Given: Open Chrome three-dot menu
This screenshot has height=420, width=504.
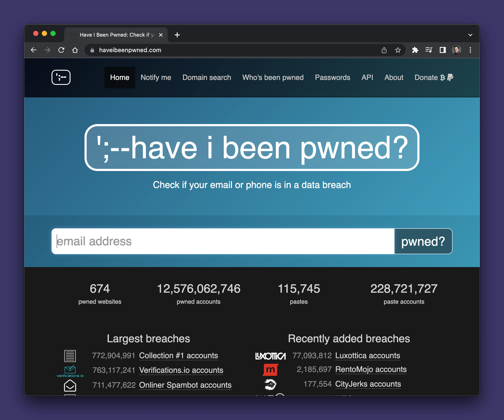Looking at the screenshot, I should [x=470, y=50].
